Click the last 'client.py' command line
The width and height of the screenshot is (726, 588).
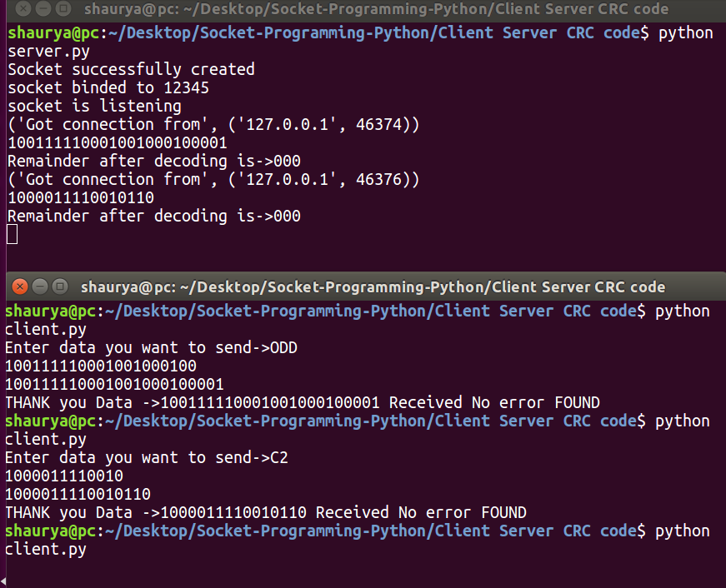(x=46, y=549)
